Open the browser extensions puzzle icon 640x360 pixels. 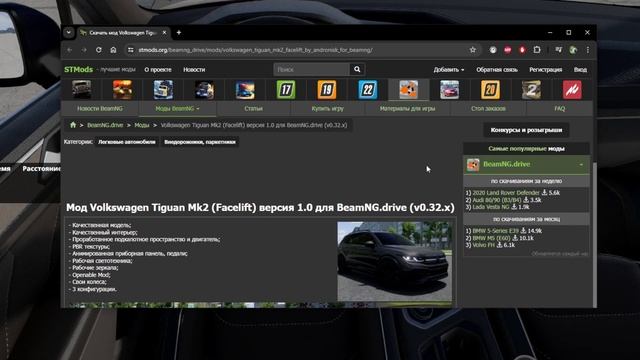[537, 50]
